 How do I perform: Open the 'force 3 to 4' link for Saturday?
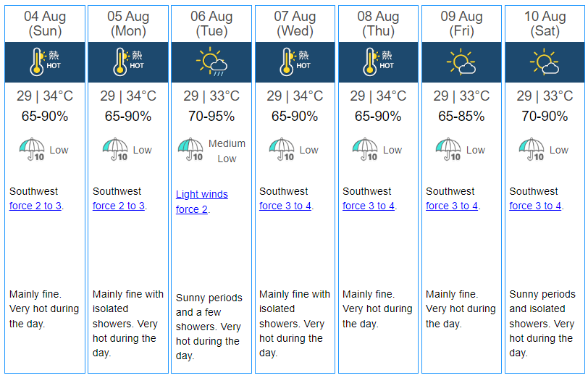click(535, 206)
